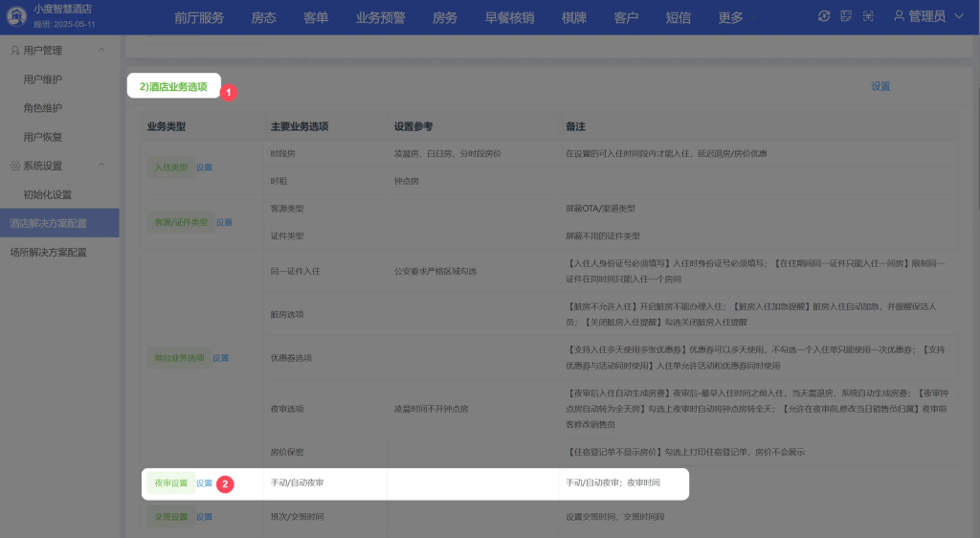Collapse the 用户管理 sidebar section chevron

click(102, 50)
